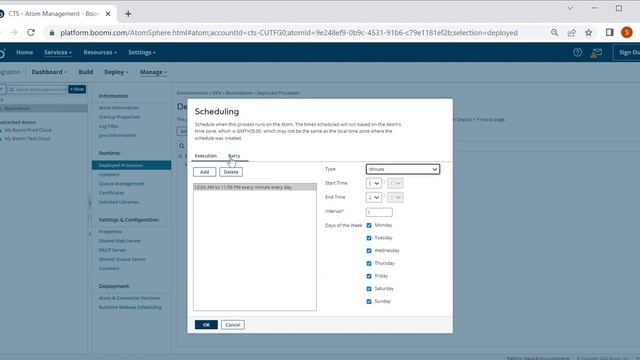
Task: Click the Sign Out button
Action: (627, 52)
